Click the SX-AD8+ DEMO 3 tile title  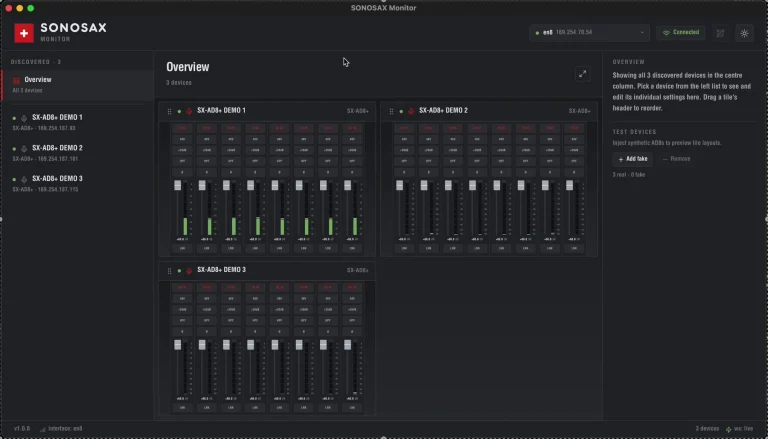(221, 270)
